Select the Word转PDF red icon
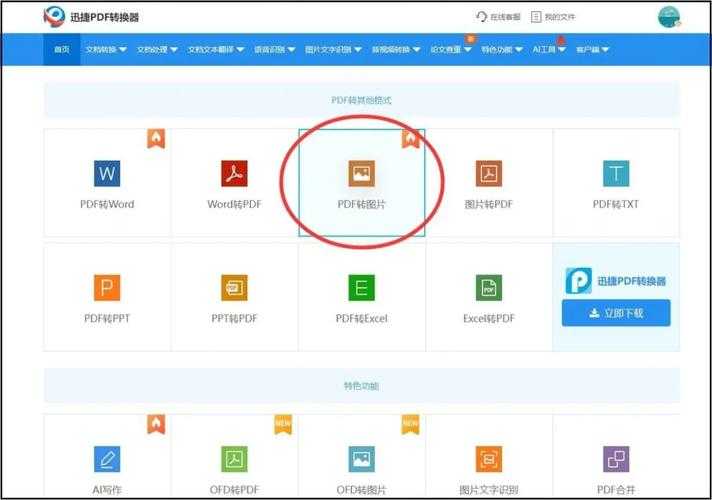Viewport: 712px width, 500px height. (234, 173)
